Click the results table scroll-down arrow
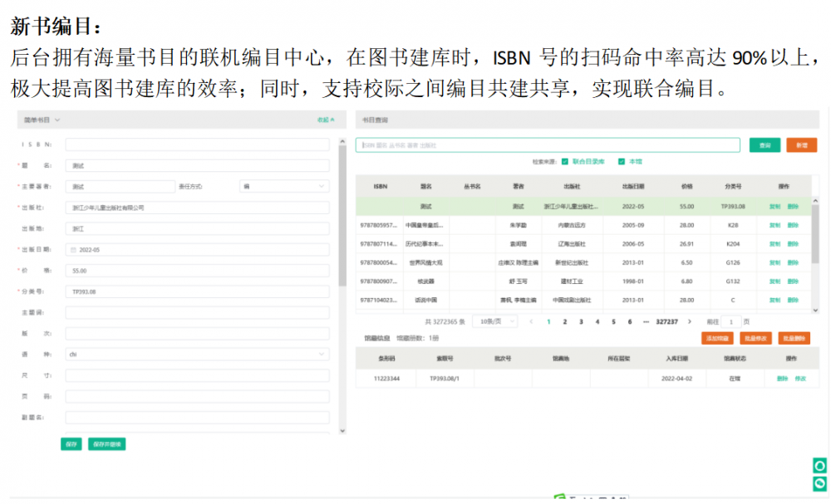The height and width of the screenshot is (504, 831). 815,310
